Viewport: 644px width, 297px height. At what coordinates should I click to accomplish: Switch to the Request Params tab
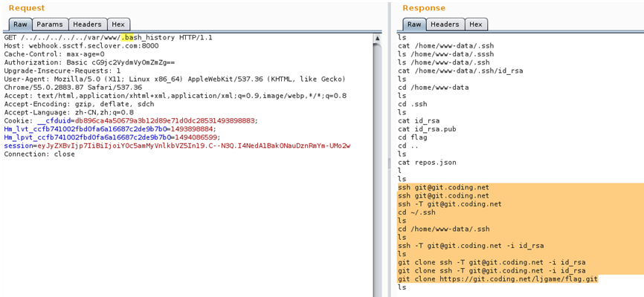point(50,25)
